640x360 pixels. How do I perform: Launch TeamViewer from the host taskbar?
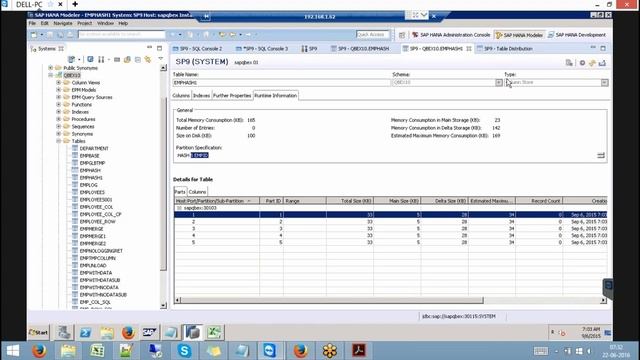269,351
